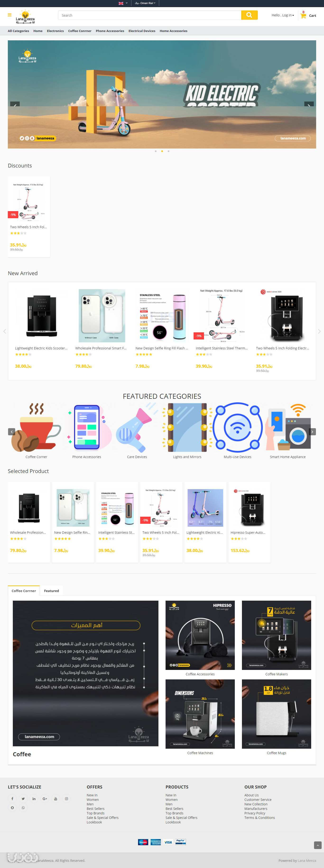This screenshot has height=868, width=324.
Task: Open the Facebook social icon
Action: [13, 798]
